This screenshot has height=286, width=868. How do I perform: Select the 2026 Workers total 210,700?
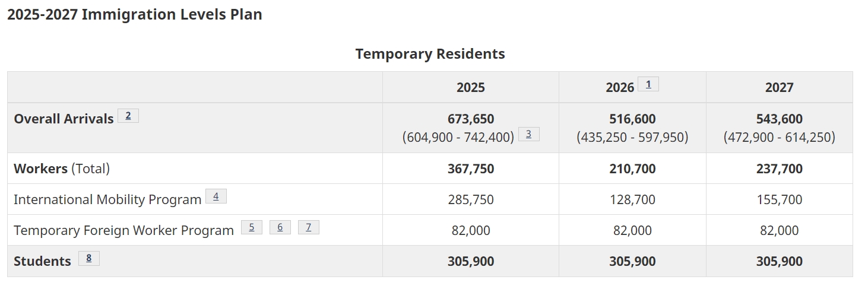[632, 169]
